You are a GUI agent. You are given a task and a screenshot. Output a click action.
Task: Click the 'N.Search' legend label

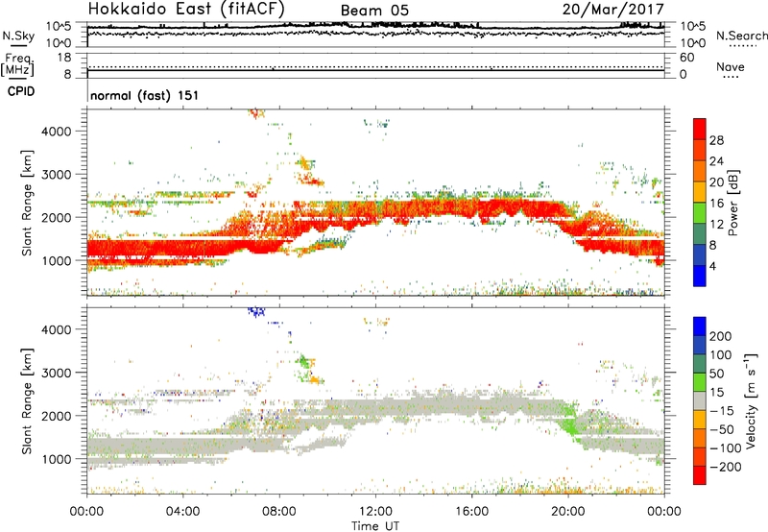tap(741, 36)
